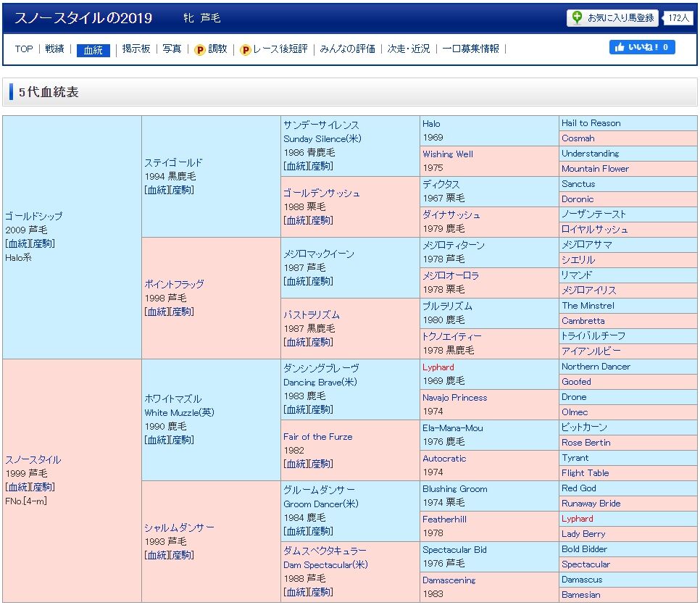700x605 pixels.
Task: Open the Bold Bidder link
Action: pyautogui.click(x=584, y=548)
